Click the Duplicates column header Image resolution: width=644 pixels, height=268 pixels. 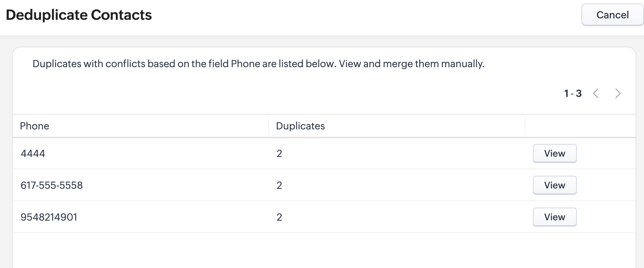tap(300, 126)
